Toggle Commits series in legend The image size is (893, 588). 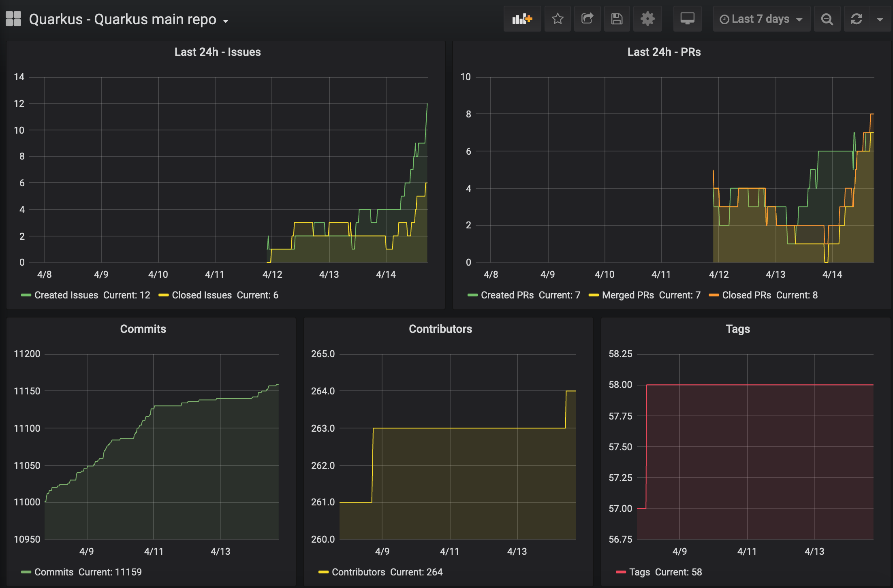54,572
